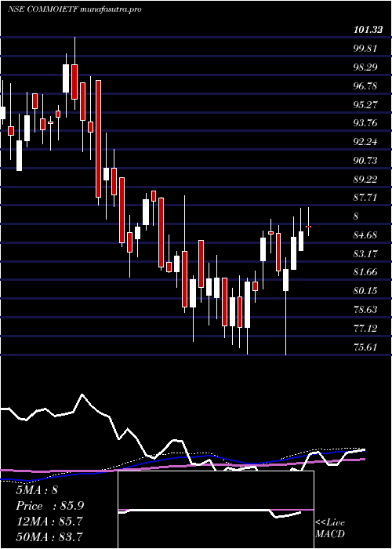Click the 84.68 price axis label
Viewport: 392px width, 549px height.
coord(365,235)
